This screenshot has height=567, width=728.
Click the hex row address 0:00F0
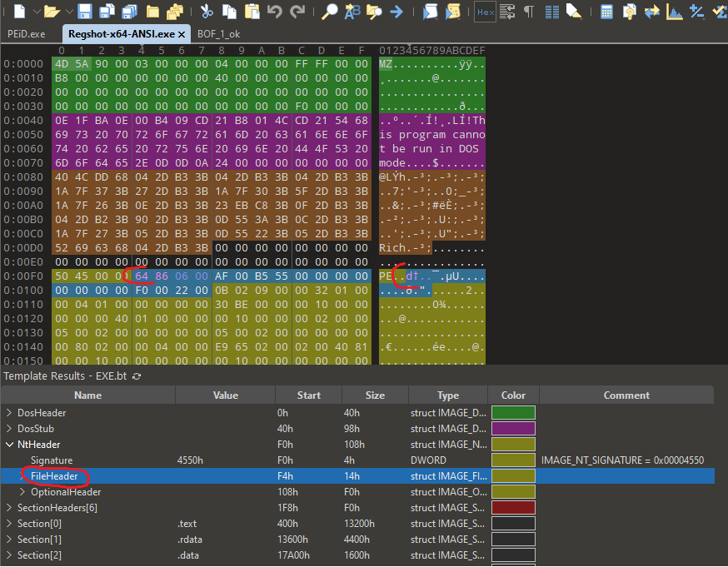point(23,276)
